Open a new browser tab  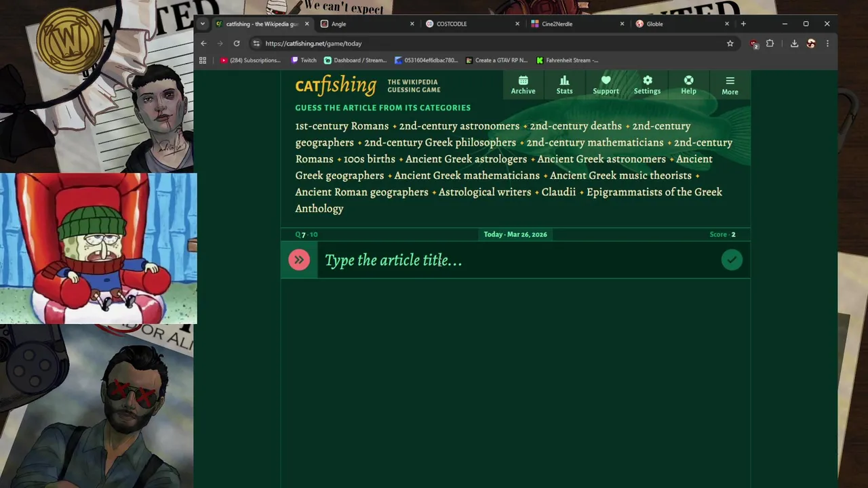pos(743,24)
